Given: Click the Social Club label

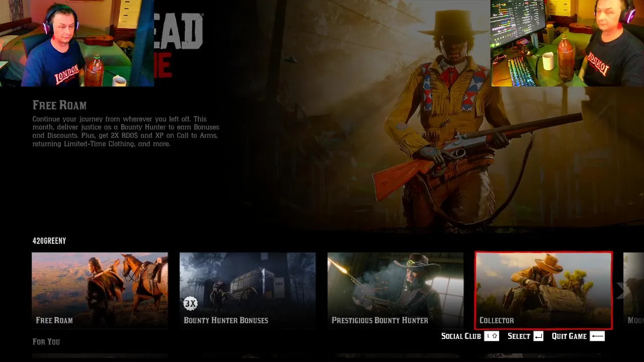Looking at the screenshot, I should (461, 336).
